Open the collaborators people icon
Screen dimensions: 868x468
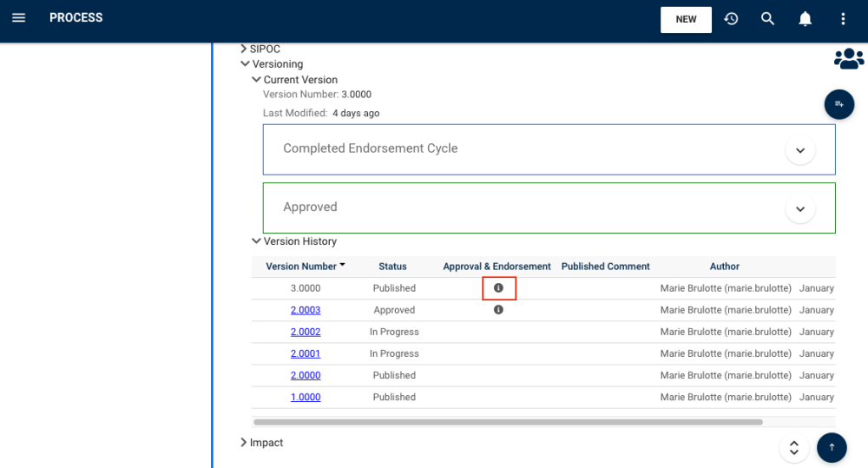pyautogui.click(x=848, y=59)
